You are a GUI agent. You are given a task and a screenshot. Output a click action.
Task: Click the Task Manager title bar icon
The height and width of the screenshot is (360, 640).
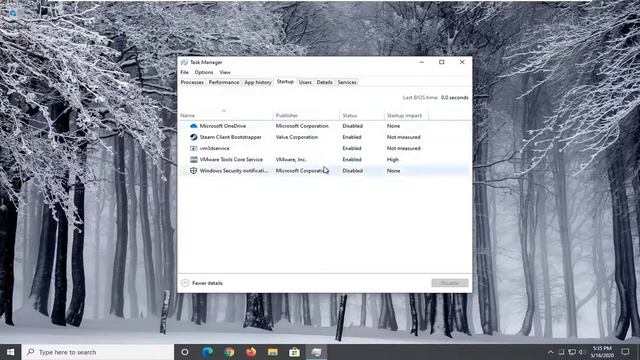click(184, 62)
